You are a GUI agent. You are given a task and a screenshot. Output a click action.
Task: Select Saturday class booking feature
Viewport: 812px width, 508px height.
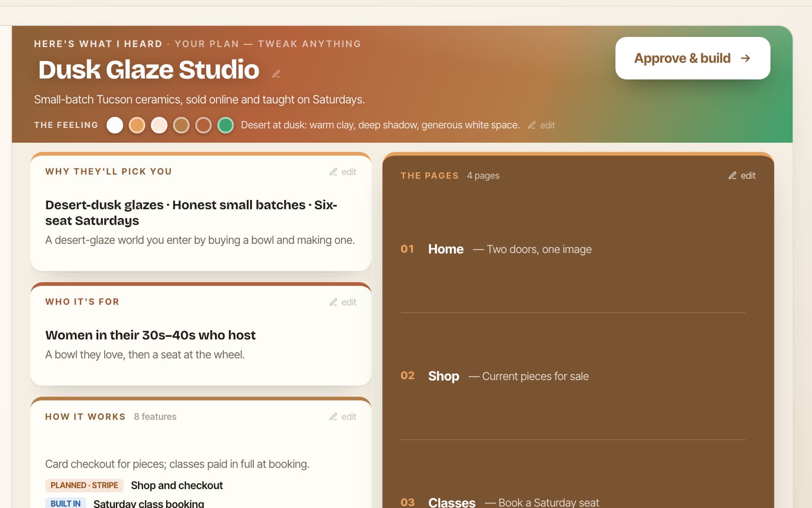[149, 503]
